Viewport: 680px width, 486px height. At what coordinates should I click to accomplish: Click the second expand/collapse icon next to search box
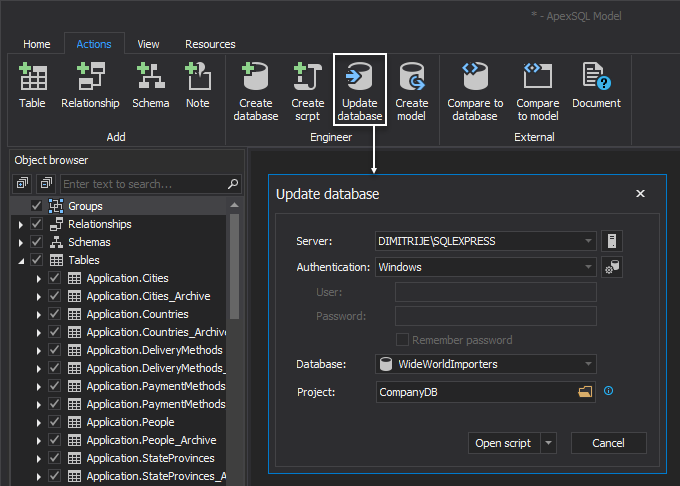tap(46, 183)
